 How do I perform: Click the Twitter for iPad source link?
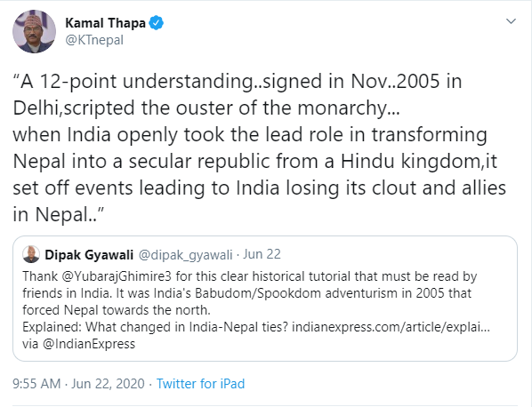pyautogui.click(x=200, y=384)
